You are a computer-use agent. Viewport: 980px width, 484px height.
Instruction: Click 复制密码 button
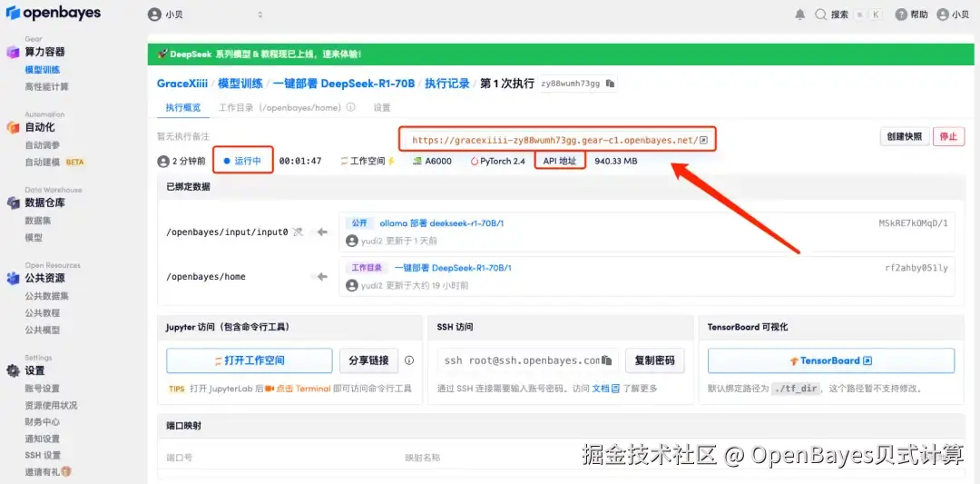[655, 361]
